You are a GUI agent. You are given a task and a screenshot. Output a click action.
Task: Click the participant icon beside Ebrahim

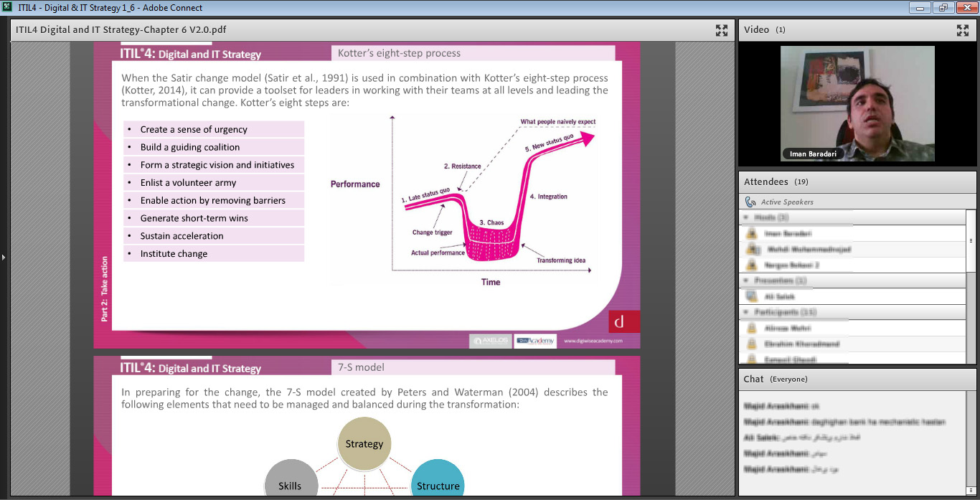752,344
